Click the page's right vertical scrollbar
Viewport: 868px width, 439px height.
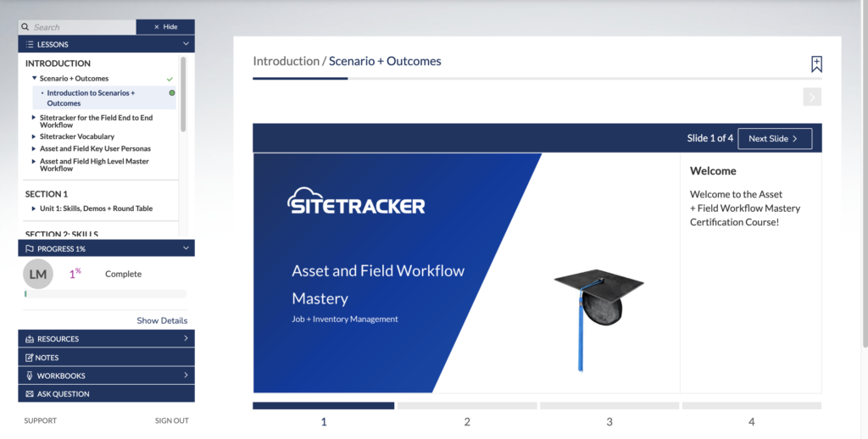[865, 175]
